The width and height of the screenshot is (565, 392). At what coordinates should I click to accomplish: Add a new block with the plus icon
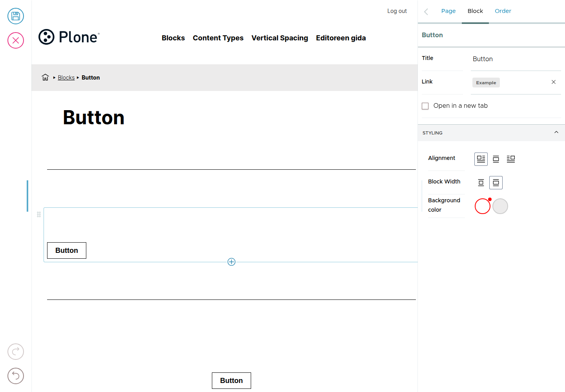point(231,262)
